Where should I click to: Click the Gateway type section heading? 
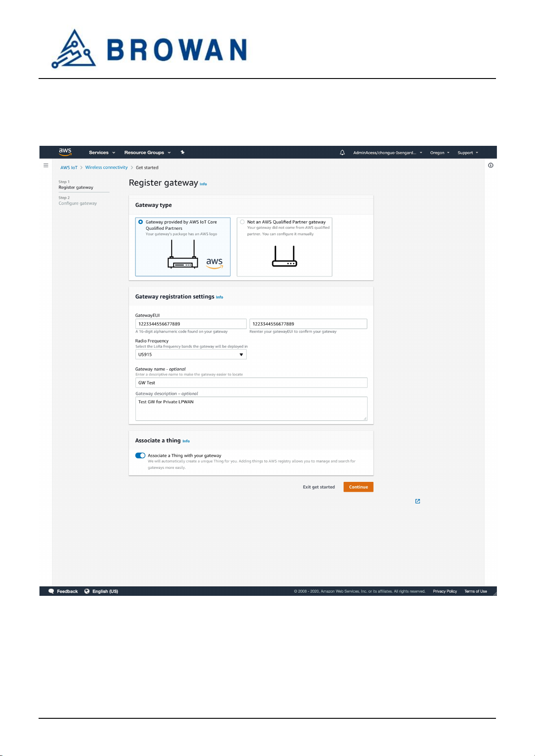(153, 205)
